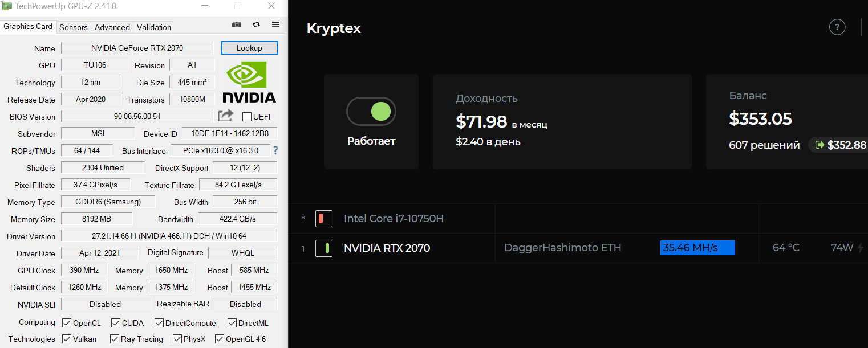
Task: Switch to the Sensors tab
Action: coord(74,27)
